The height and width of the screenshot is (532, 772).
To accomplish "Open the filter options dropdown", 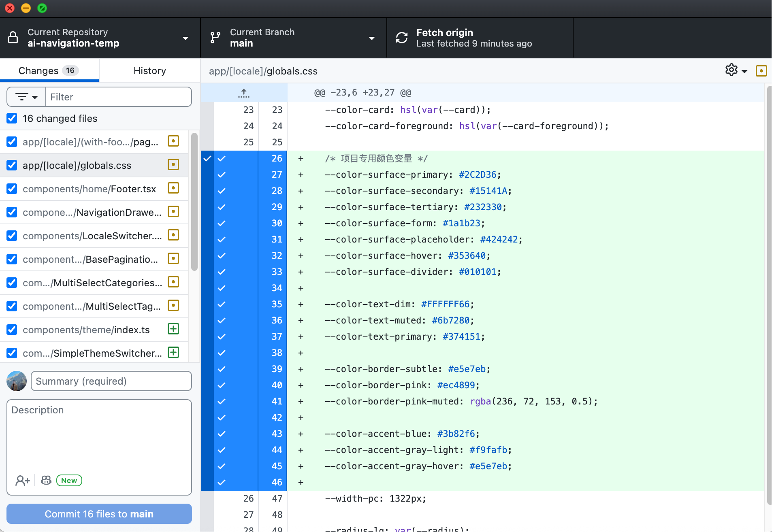I will [x=26, y=97].
